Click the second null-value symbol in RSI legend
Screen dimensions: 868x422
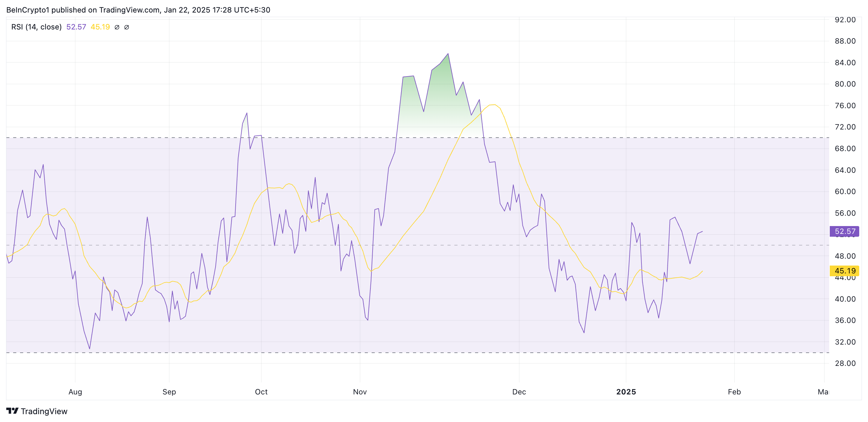(x=127, y=27)
